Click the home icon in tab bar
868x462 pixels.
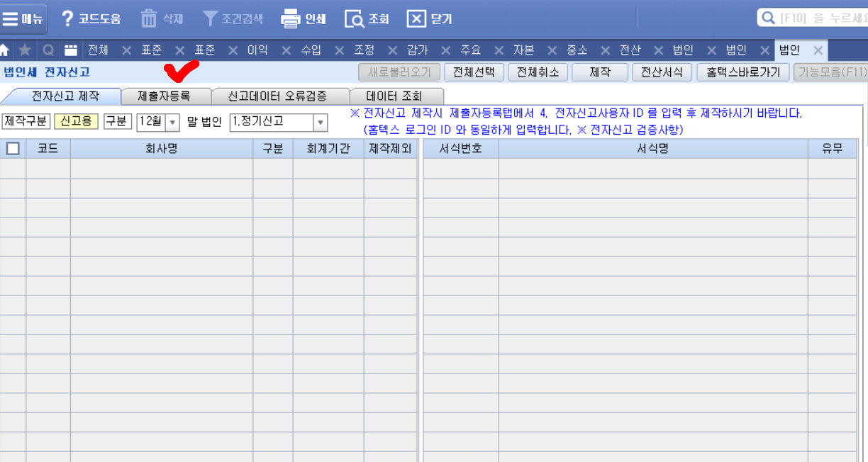coord(5,50)
